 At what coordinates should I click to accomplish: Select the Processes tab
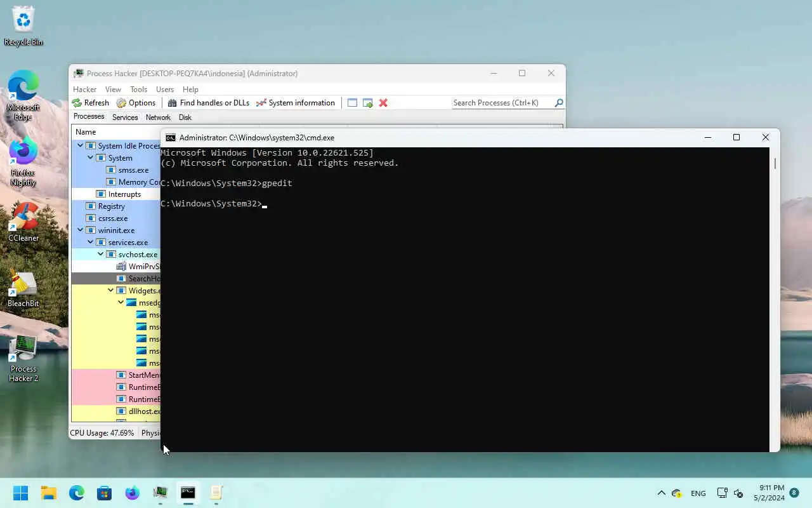(89, 117)
